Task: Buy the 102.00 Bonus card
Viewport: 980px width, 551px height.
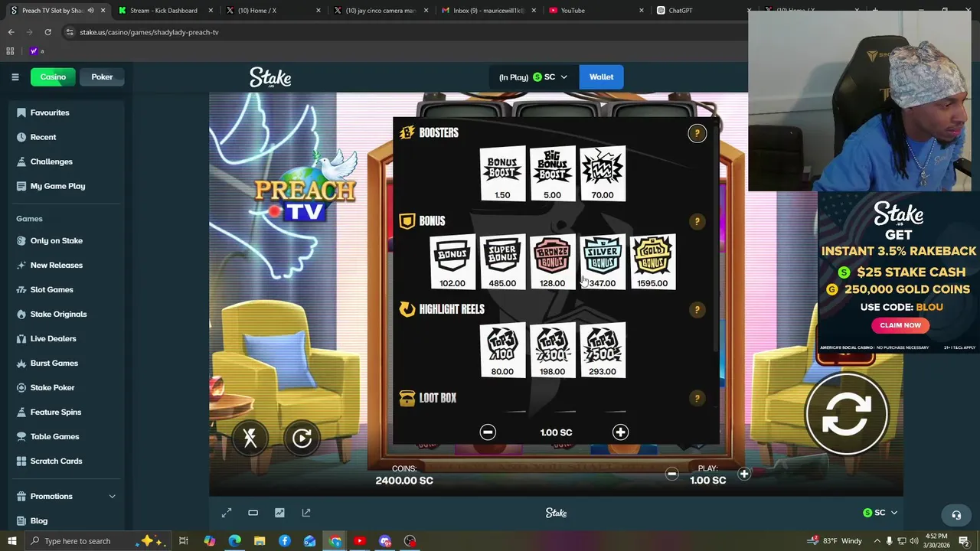Action: [452, 262]
